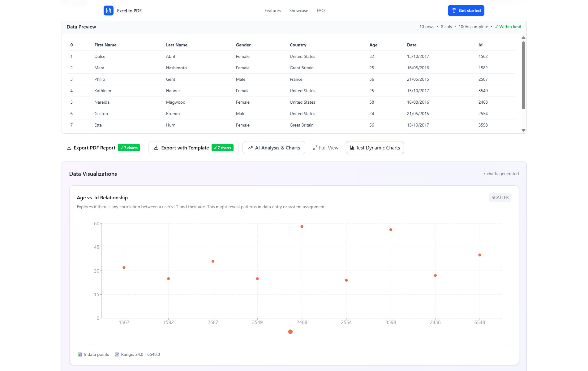Click bar chart icon on Test Dynamic Charts
Screen dimensions: 588x371
352,148
